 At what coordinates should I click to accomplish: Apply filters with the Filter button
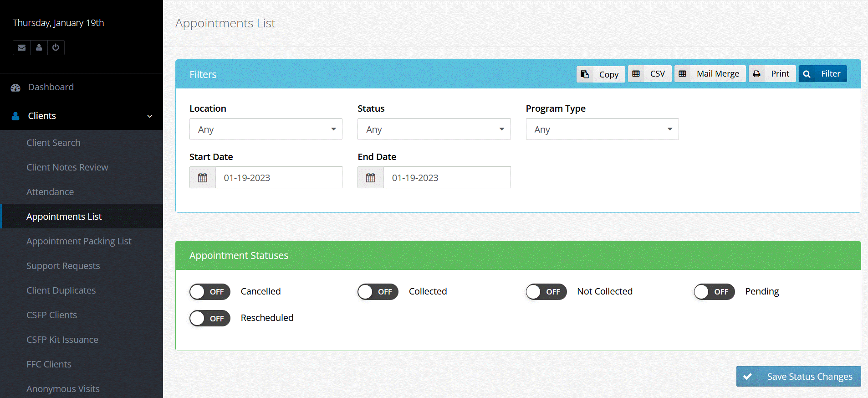(822, 74)
